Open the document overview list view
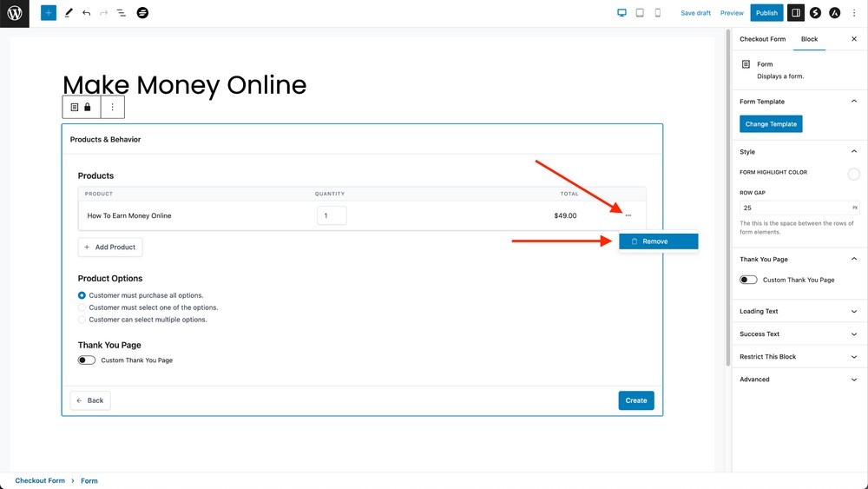Screen dimensions: 868x489 122,13
